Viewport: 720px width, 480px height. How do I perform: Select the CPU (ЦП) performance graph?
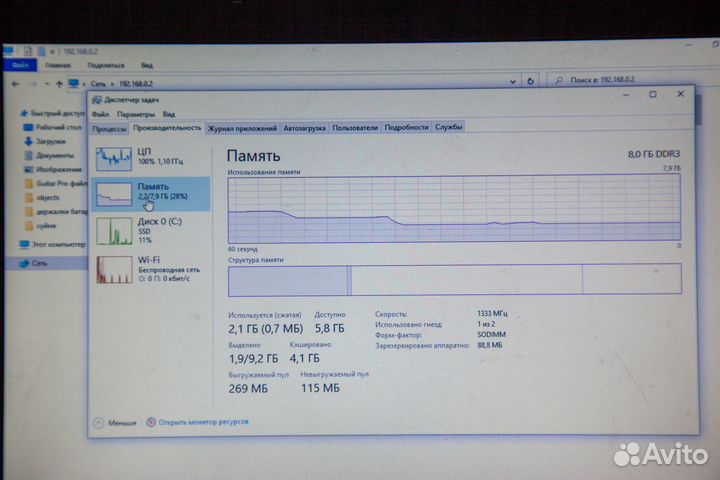point(114,158)
